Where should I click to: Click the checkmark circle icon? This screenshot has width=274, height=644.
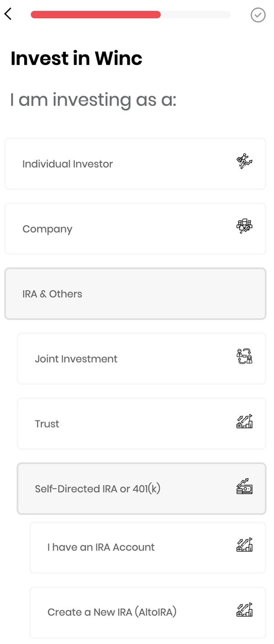(x=258, y=15)
